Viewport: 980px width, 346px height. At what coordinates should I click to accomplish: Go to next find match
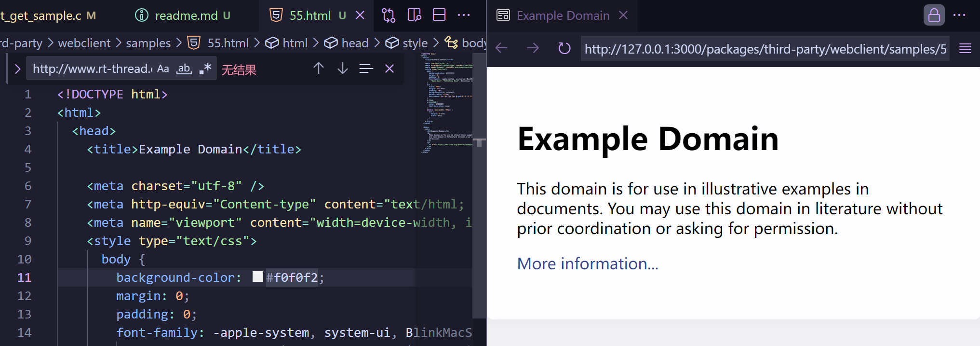[342, 69]
